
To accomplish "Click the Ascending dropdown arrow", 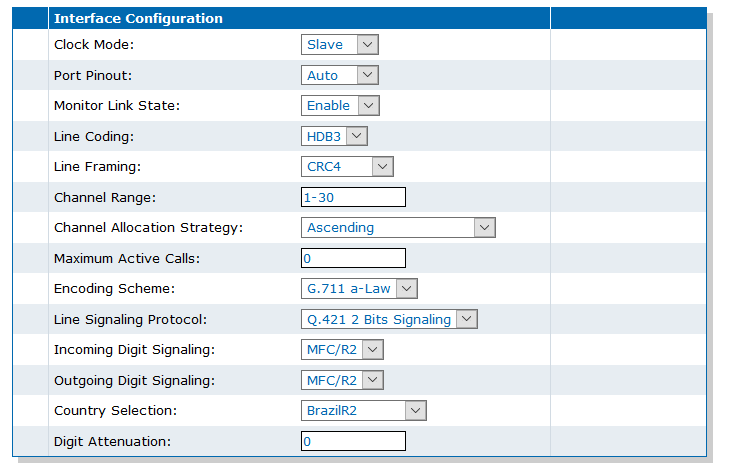I will pos(485,227).
